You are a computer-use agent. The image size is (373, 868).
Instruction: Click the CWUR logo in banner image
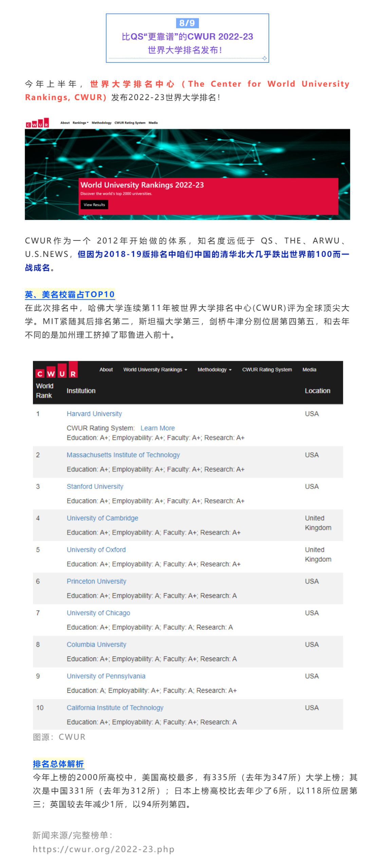tap(37, 122)
